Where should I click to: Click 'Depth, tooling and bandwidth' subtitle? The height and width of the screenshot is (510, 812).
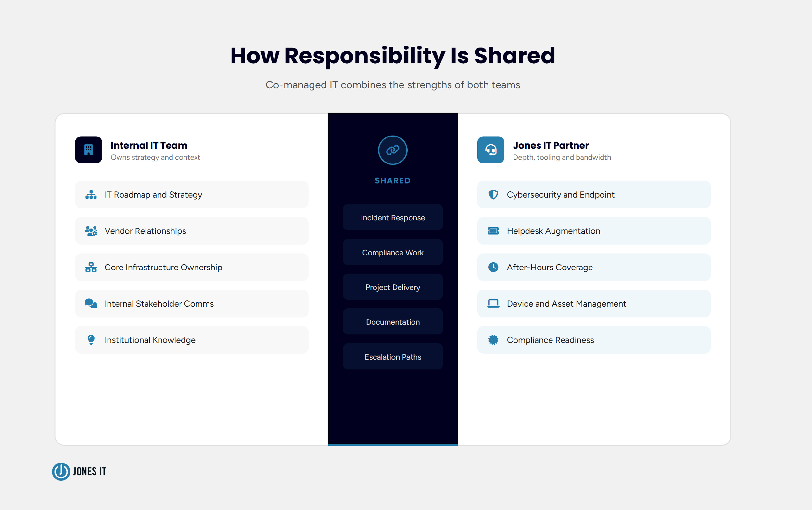562,158
